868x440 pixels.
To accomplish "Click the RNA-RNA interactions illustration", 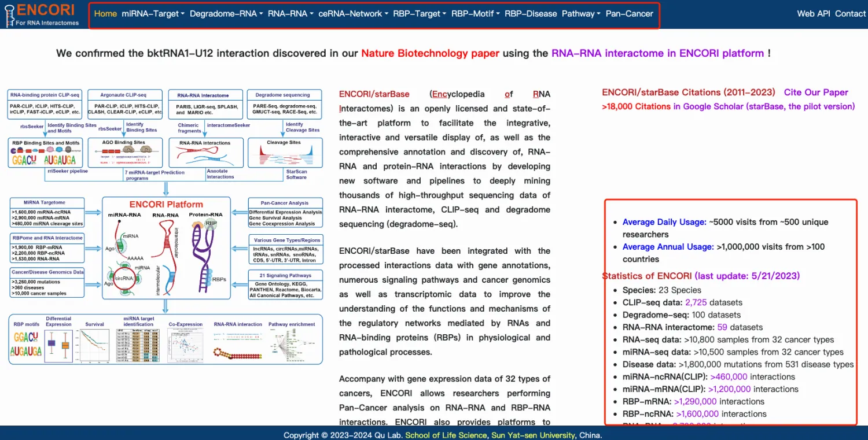I will 204,156.
